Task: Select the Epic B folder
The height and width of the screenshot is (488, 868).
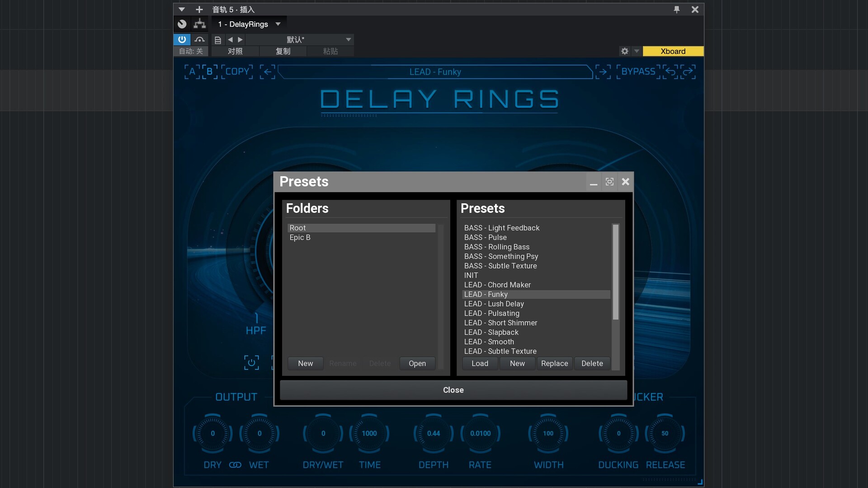Action: 300,238
